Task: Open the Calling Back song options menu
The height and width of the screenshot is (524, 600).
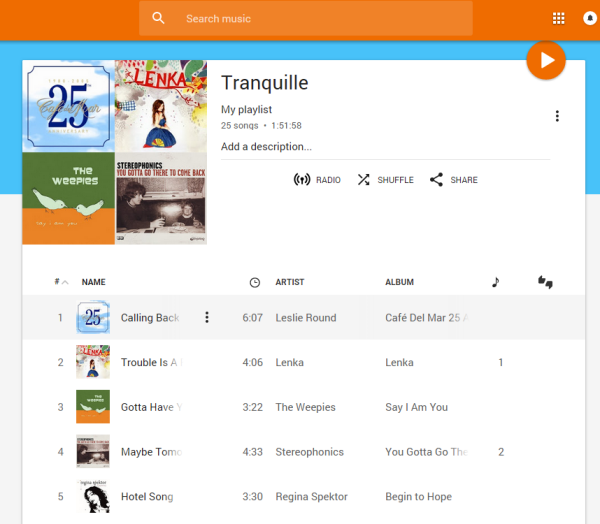Action: tap(207, 317)
